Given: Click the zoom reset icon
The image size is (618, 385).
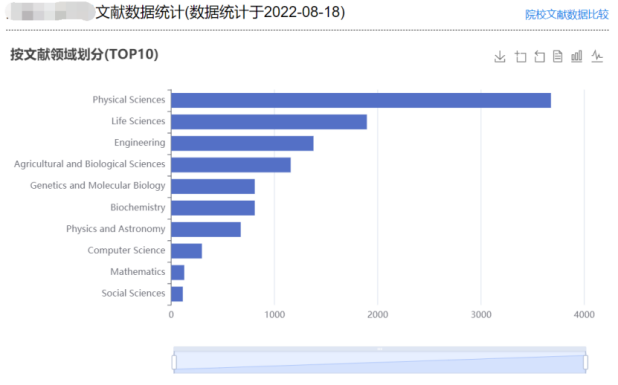Looking at the screenshot, I should pos(539,57).
